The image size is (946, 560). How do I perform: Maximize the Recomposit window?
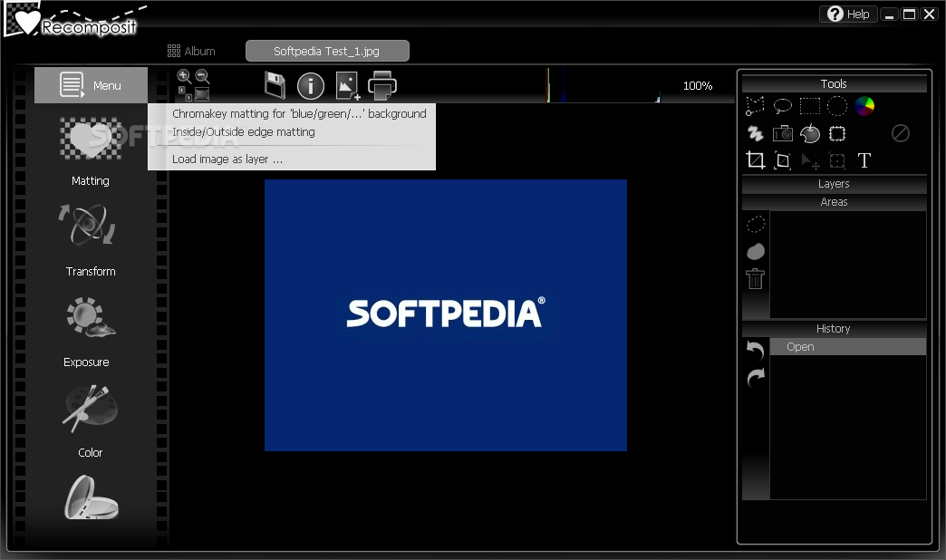[x=909, y=14]
